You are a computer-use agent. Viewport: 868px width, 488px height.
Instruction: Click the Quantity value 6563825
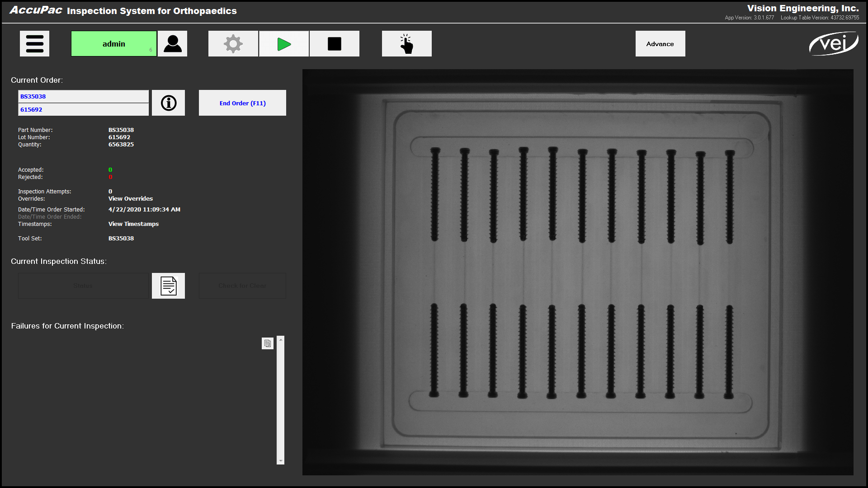click(x=121, y=145)
